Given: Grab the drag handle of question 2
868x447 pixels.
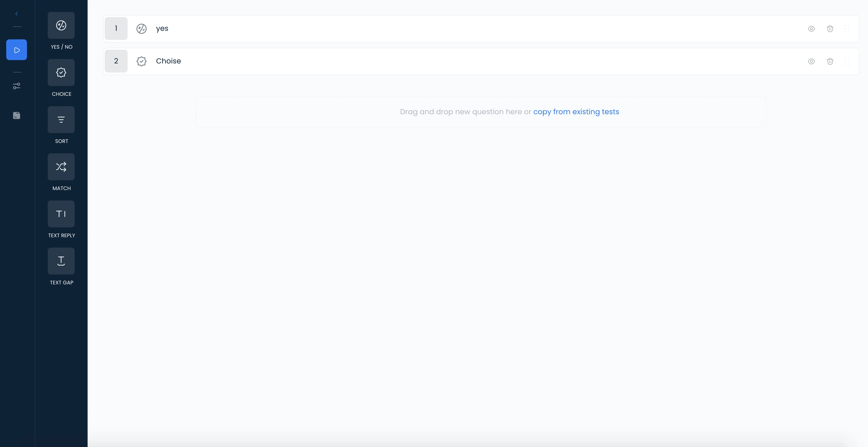Looking at the screenshot, I should click(x=846, y=61).
